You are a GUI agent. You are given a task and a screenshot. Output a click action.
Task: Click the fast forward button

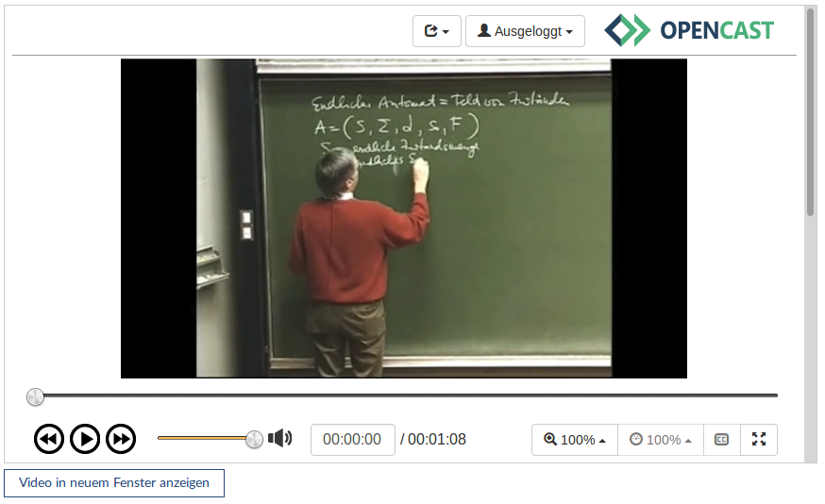coord(121,439)
